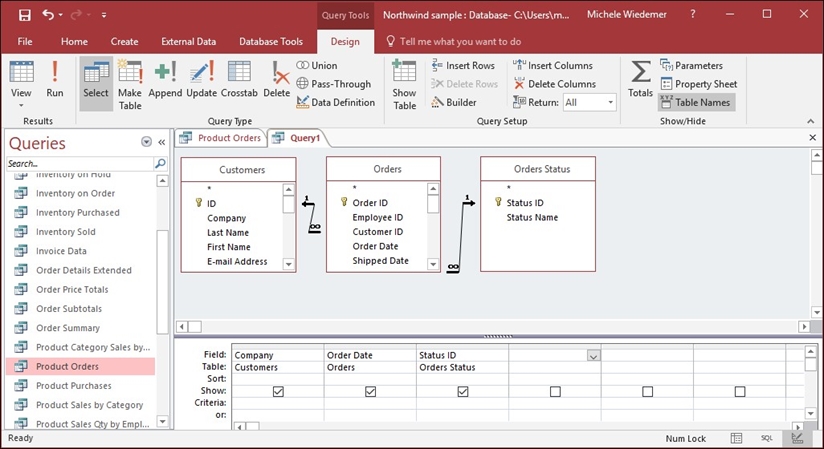
Task: Select the Data Definition option
Action: [x=336, y=103]
